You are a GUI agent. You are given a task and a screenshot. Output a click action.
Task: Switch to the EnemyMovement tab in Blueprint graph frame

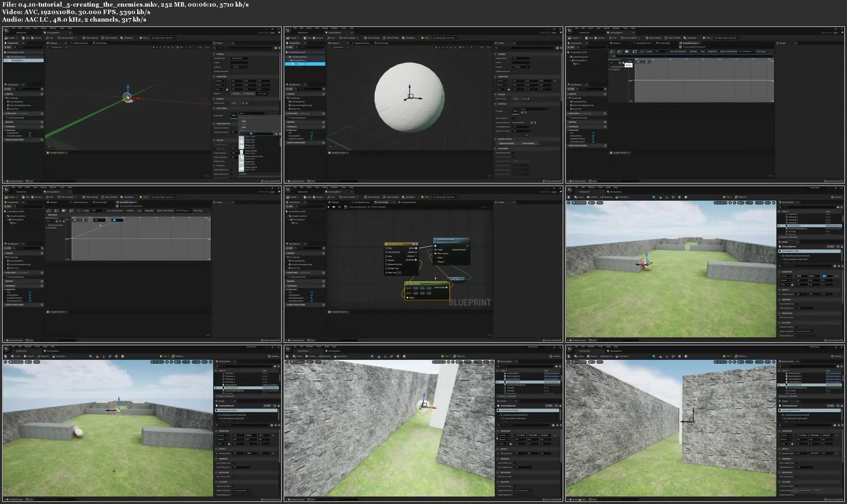pyautogui.click(x=407, y=202)
